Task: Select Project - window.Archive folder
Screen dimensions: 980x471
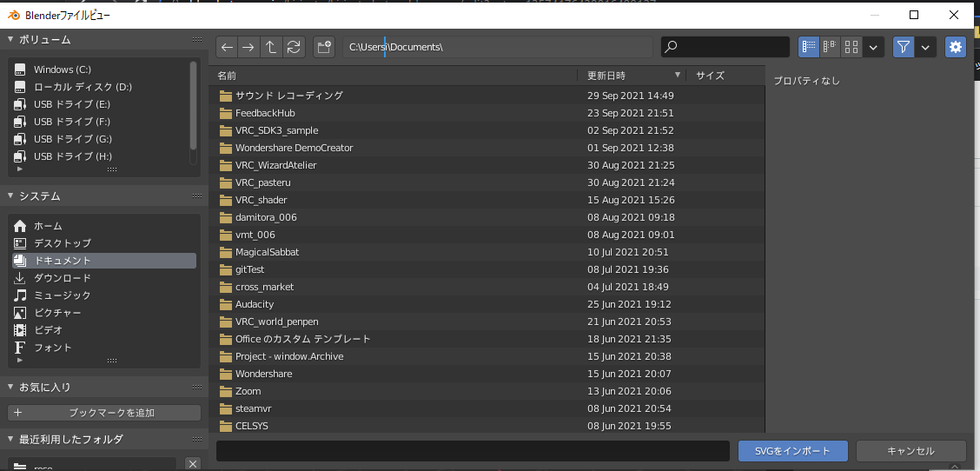Action: click(487, 356)
